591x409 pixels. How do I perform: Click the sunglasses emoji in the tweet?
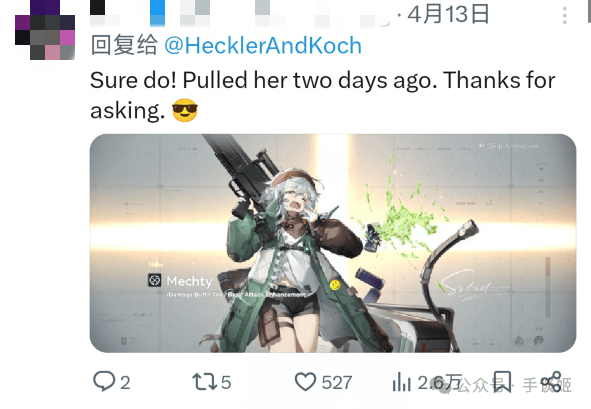(185, 110)
